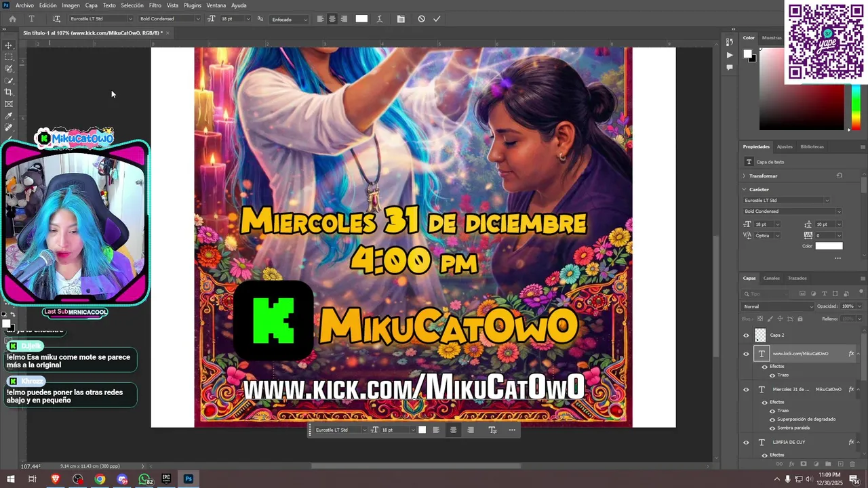Switch to the Ajustes tab
The image size is (868, 488).
[785, 146]
